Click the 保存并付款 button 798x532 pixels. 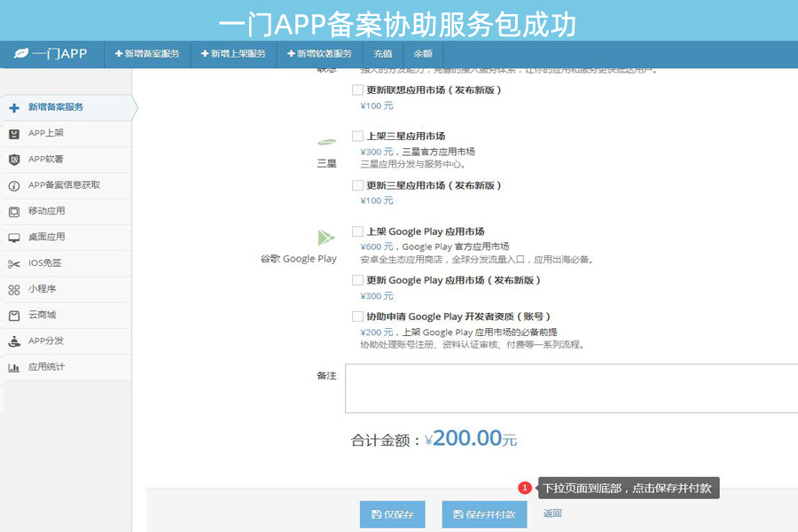pyautogui.click(x=484, y=514)
